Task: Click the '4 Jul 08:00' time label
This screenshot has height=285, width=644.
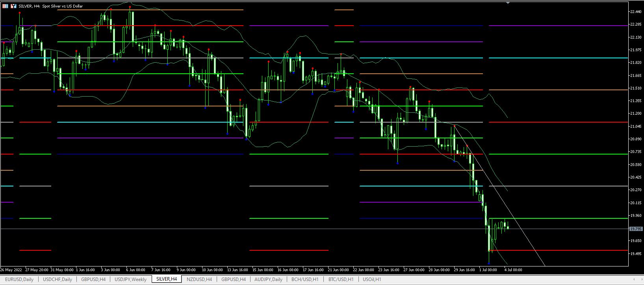Action: (x=513, y=270)
